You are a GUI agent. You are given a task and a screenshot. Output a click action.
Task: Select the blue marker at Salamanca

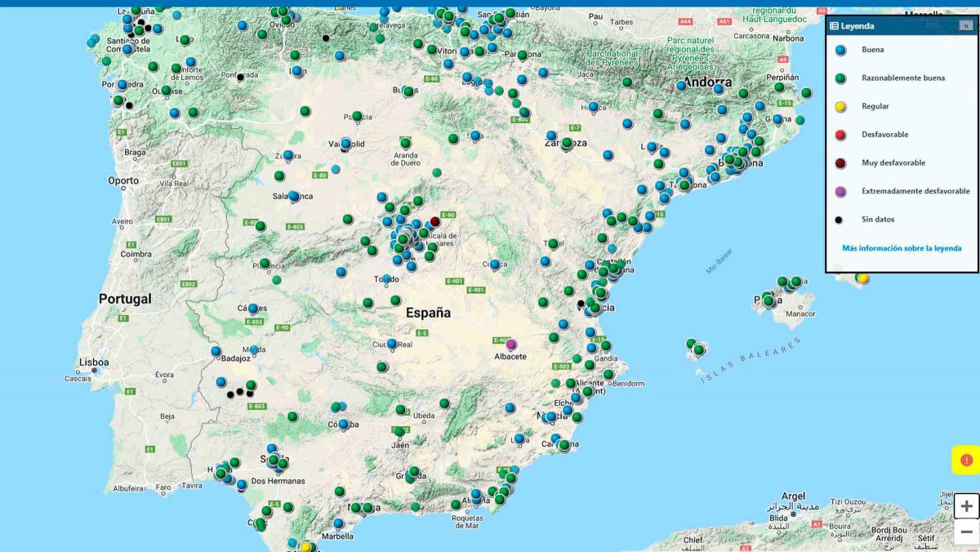293,196
